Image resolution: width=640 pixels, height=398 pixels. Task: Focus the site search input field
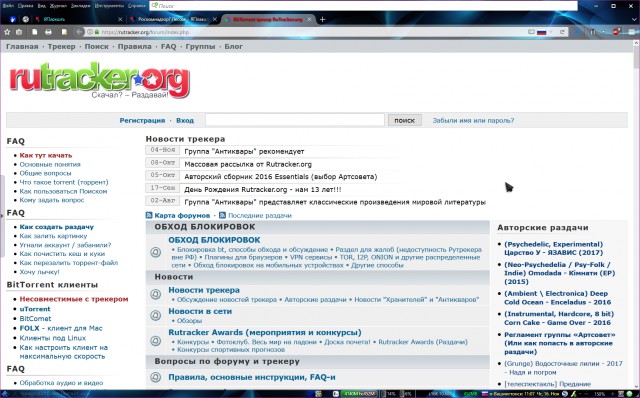295,120
